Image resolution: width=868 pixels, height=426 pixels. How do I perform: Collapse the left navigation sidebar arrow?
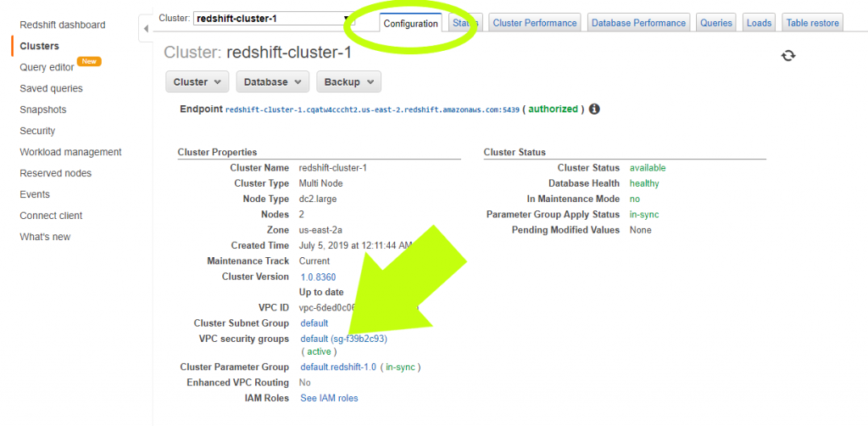[x=146, y=28]
